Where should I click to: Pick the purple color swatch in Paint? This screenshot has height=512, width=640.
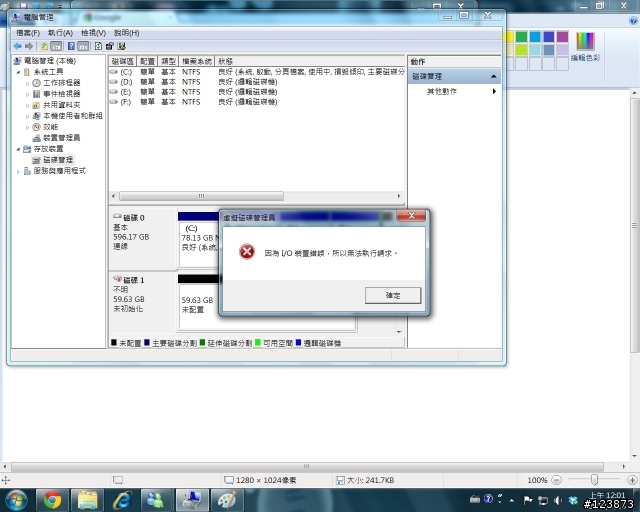[x=562, y=37]
